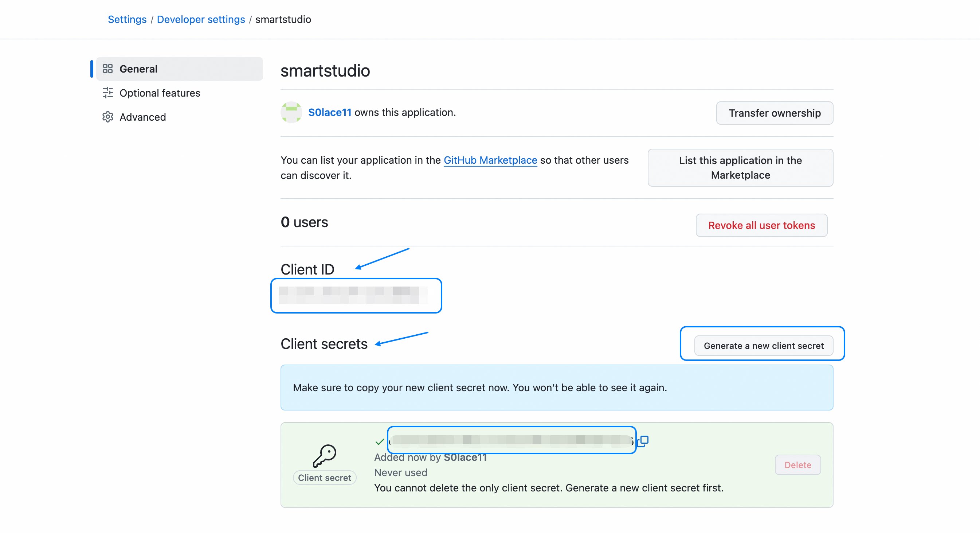Screen dimensions: 980x533
Task: Click the Delete client secret button
Action: 798,465
